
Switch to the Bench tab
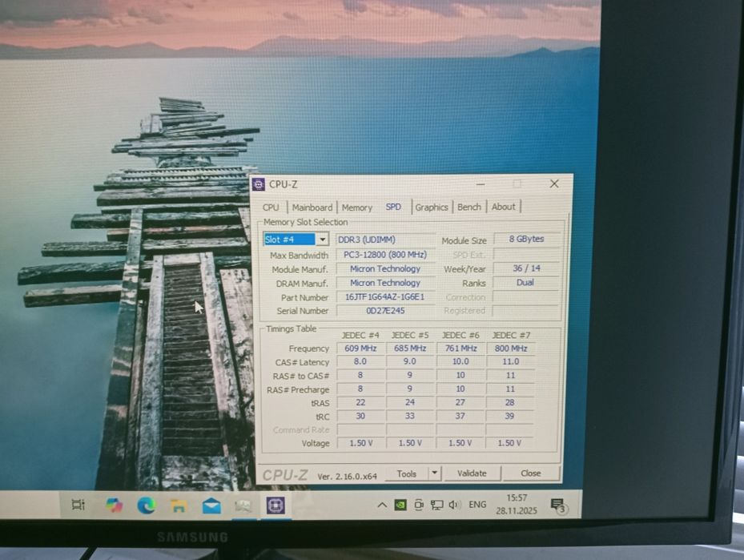click(x=469, y=207)
